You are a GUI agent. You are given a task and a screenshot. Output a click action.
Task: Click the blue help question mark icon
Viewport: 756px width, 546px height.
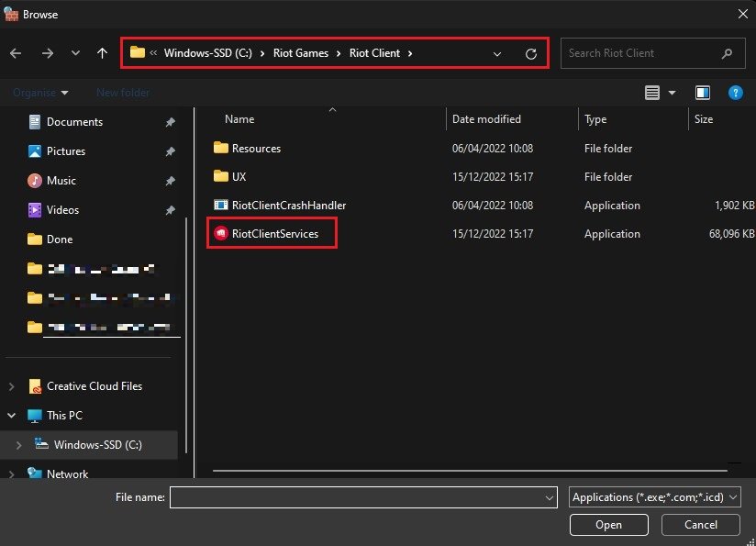[734, 93]
